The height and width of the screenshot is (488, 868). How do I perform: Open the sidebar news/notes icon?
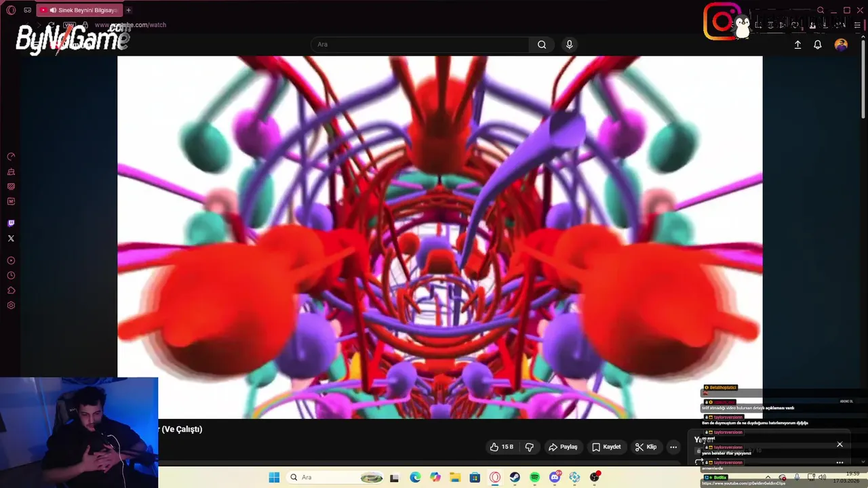tap(11, 186)
